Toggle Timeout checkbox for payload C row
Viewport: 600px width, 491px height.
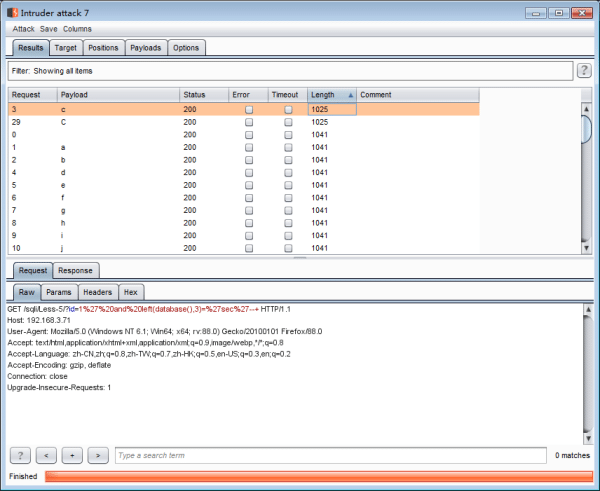(x=288, y=121)
